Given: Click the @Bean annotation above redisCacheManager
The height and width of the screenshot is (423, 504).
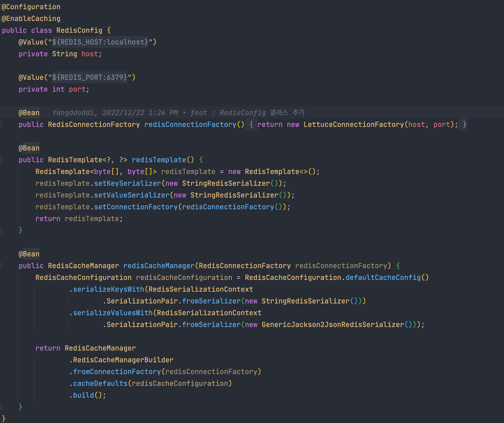Looking at the screenshot, I should click(29, 254).
